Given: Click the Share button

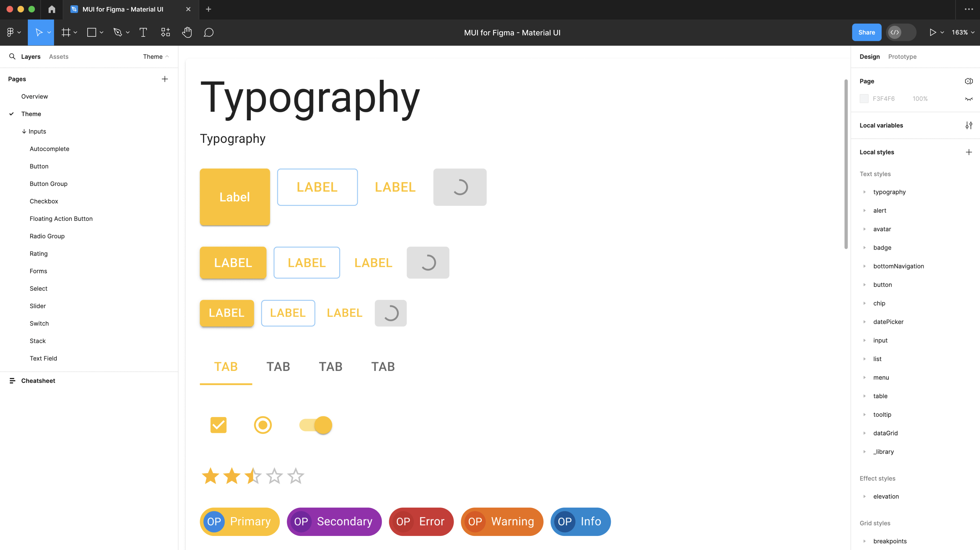Looking at the screenshot, I should (867, 32).
